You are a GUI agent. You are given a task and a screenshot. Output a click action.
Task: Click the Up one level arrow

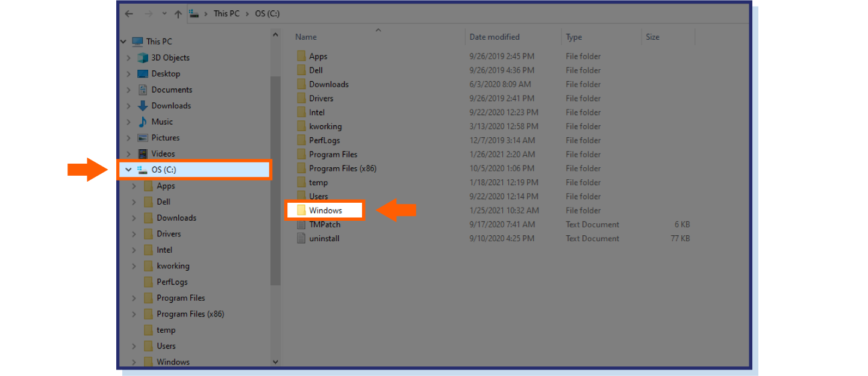coord(178,14)
